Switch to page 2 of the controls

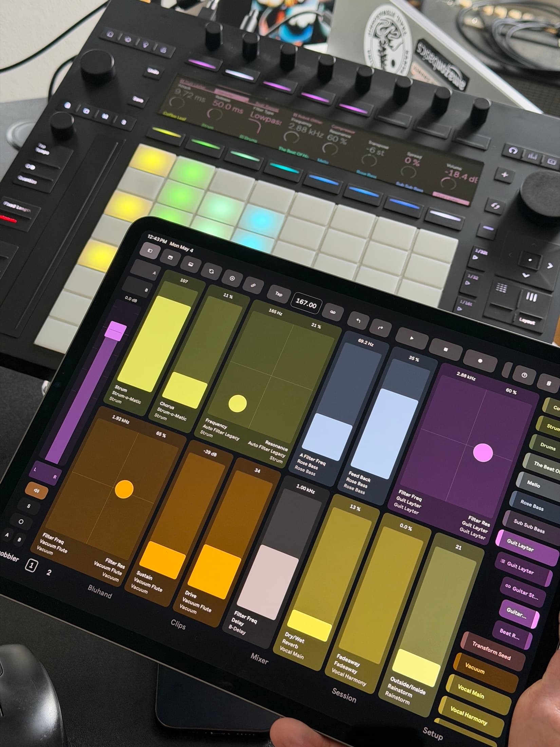coord(49,572)
